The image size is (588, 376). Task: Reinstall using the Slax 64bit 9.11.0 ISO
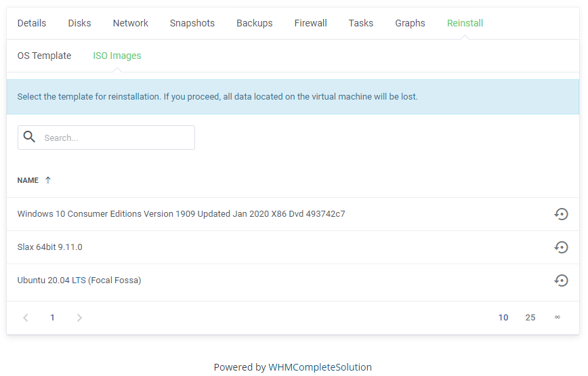[561, 247]
